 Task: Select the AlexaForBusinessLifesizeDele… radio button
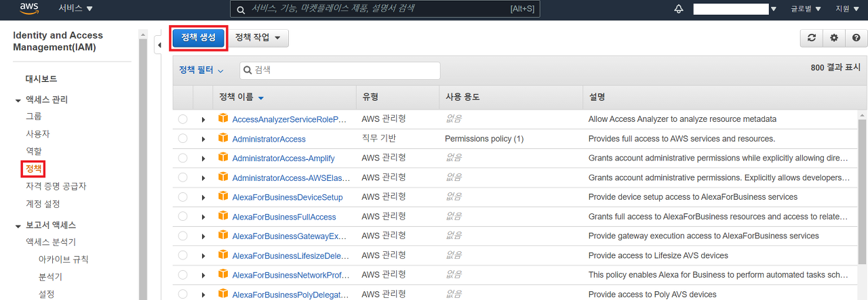[x=182, y=256]
